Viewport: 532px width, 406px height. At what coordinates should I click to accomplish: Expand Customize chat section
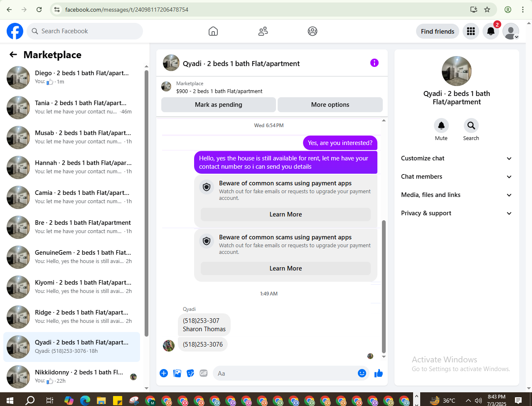(x=456, y=158)
